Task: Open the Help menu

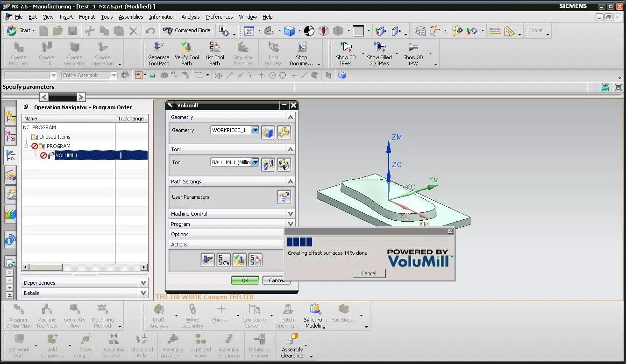Action: [267, 17]
